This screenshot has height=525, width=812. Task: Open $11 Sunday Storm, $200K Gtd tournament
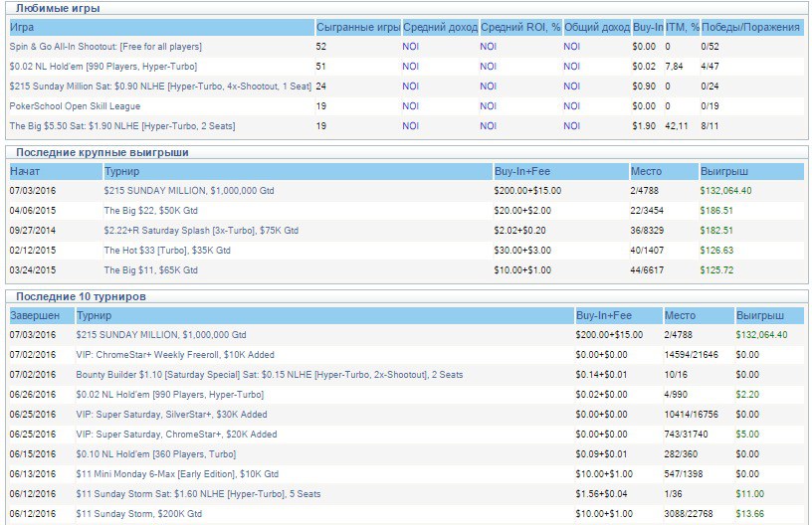138,514
